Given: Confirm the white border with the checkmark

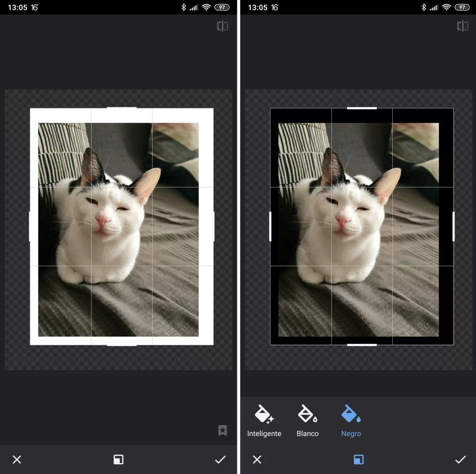Looking at the screenshot, I should 220,459.
